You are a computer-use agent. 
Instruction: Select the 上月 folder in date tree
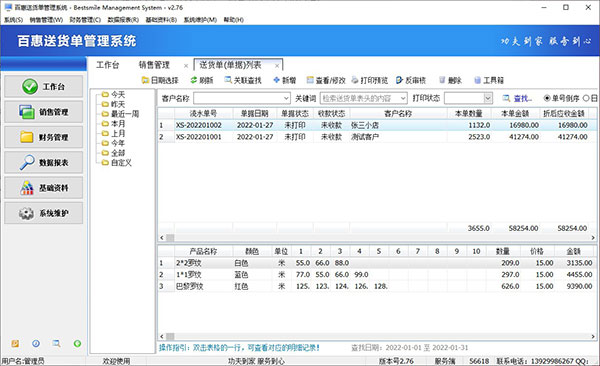pyautogui.click(x=114, y=133)
